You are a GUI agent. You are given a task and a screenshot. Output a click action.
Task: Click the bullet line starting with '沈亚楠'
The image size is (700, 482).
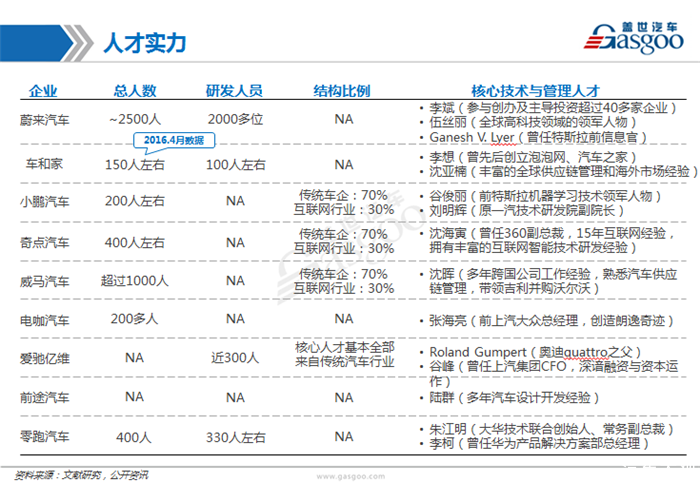coord(558,171)
